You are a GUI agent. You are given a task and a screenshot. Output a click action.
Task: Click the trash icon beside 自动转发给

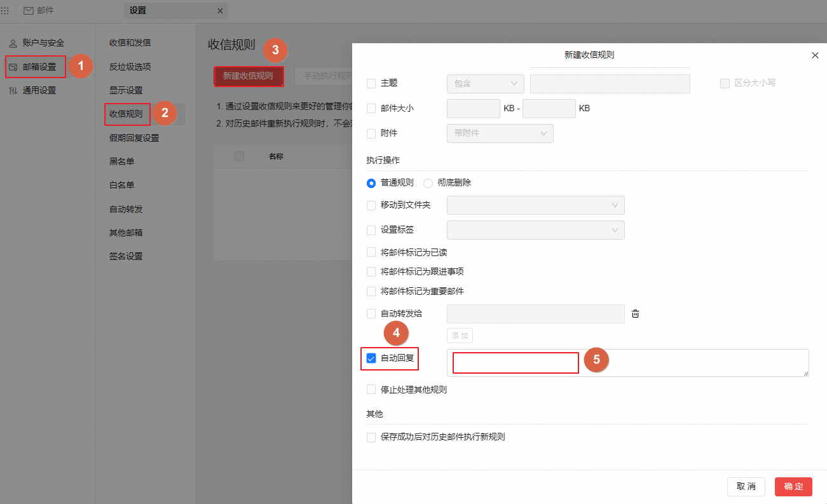coord(635,313)
